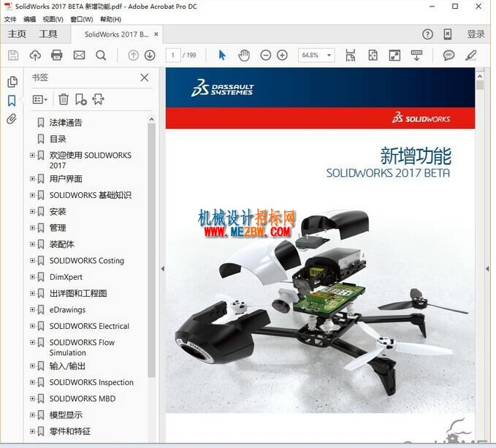This screenshot has width=496, height=448.
Task: Show the page thumbnails panel icon
Action: 12,82
